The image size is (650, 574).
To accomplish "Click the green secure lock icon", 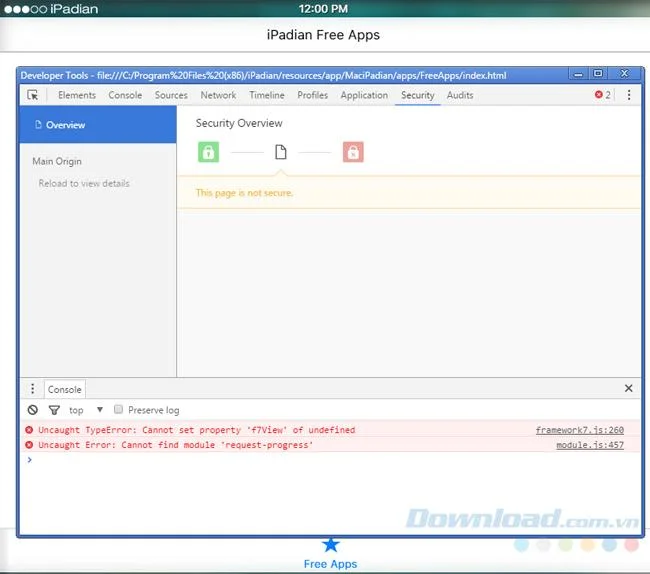I will (208, 152).
